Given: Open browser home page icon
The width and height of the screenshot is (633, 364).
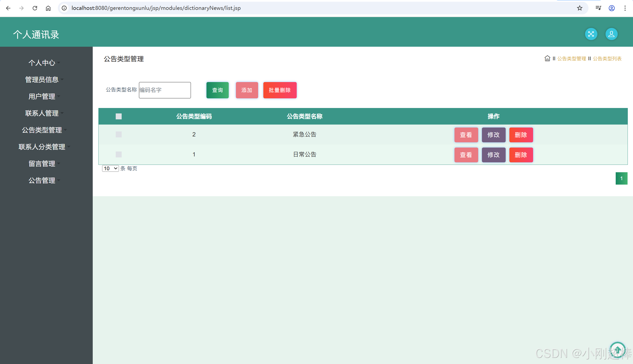Looking at the screenshot, I should [48, 8].
